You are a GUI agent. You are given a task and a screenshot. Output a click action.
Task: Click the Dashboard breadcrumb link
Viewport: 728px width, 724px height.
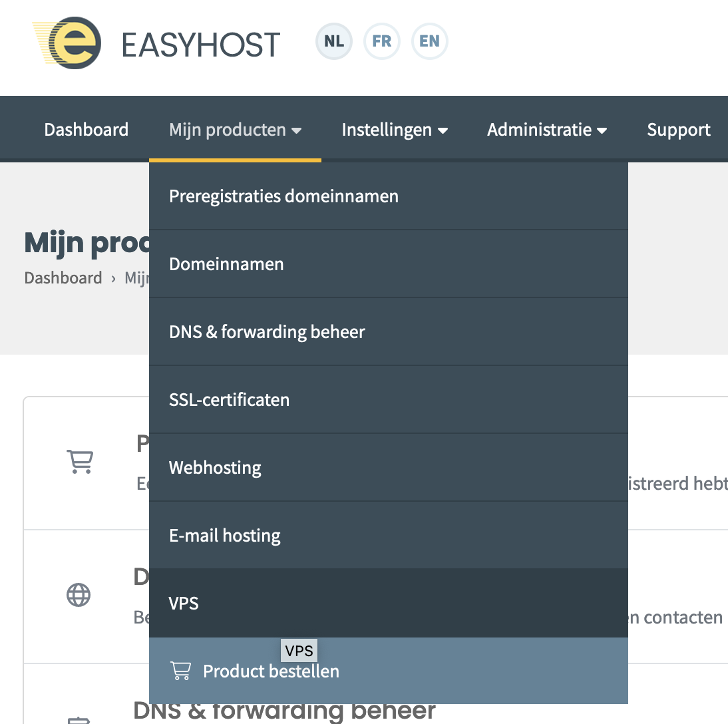[63, 277]
